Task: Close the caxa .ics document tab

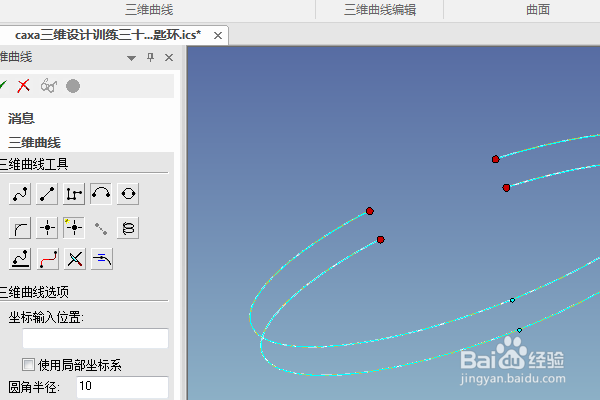Action: pos(218,36)
